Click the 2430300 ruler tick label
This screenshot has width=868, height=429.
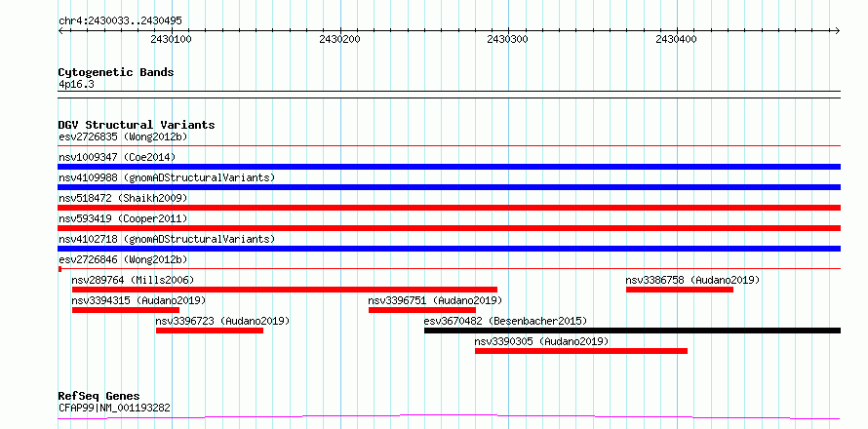(507, 39)
